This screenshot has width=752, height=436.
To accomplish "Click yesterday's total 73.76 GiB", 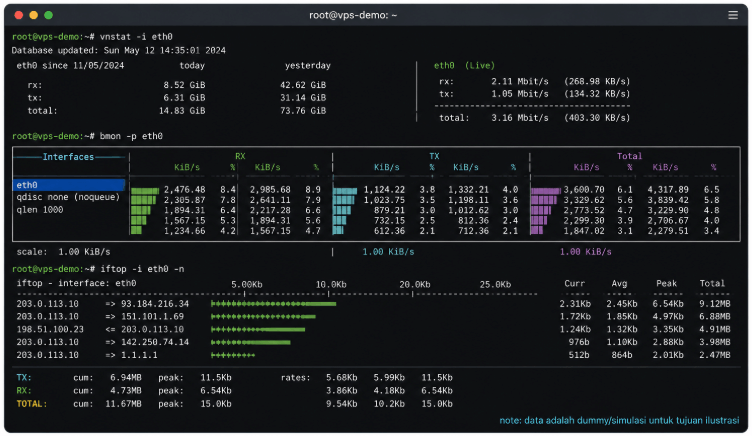I will pyautogui.click(x=303, y=111).
